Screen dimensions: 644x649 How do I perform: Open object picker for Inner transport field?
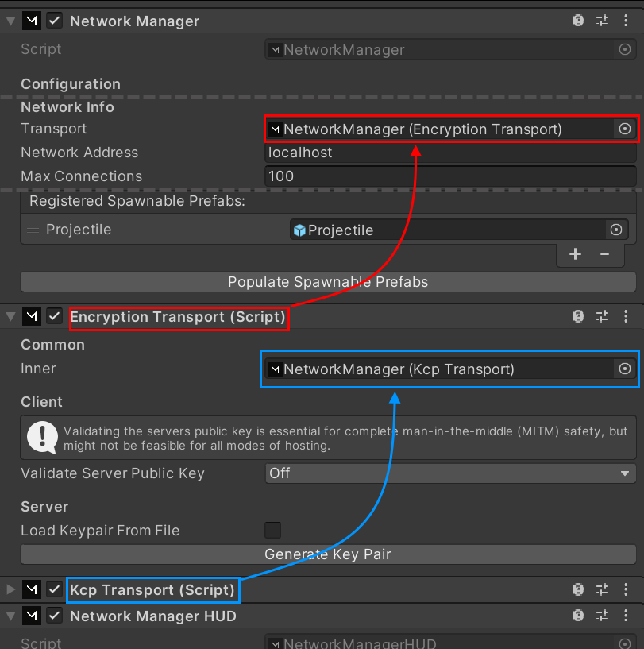point(624,369)
